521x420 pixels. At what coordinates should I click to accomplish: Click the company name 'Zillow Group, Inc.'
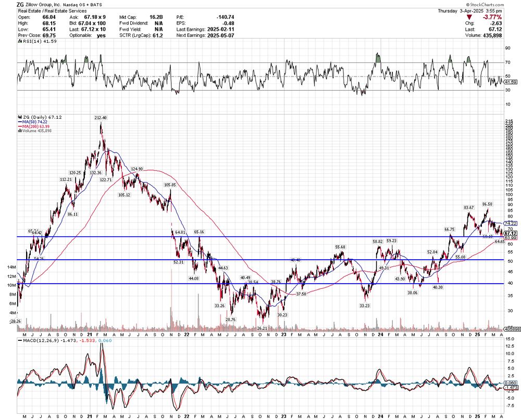coord(44,5)
